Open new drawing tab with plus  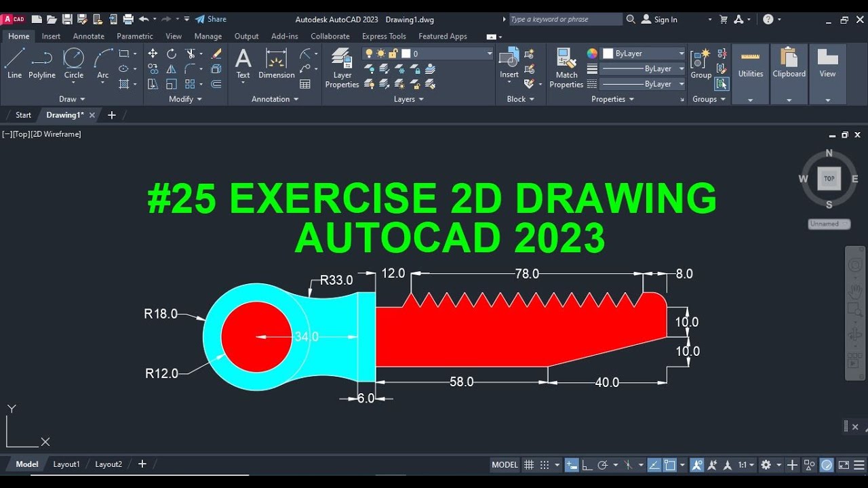click(112, 115)
